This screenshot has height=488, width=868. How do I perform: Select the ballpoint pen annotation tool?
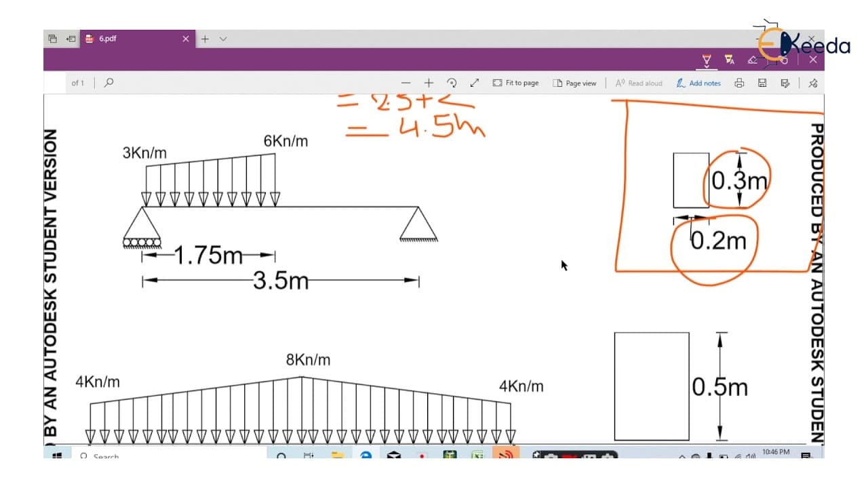click(707, 60)
